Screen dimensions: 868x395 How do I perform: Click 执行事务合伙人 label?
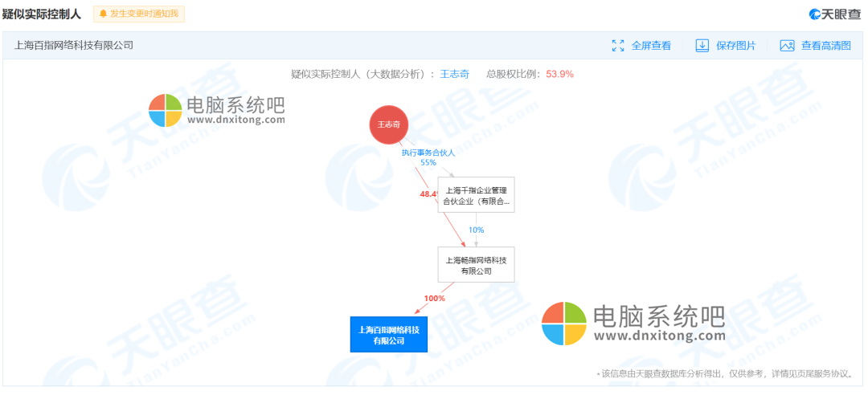428,153
